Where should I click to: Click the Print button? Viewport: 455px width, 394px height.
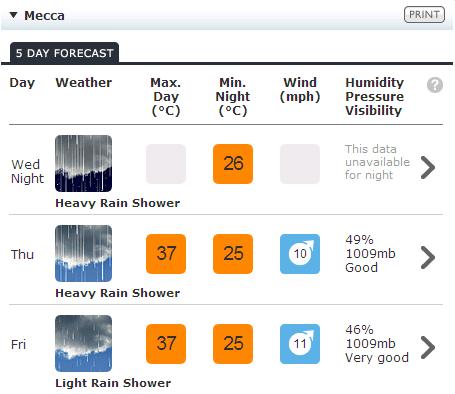(x=424, y=15)
